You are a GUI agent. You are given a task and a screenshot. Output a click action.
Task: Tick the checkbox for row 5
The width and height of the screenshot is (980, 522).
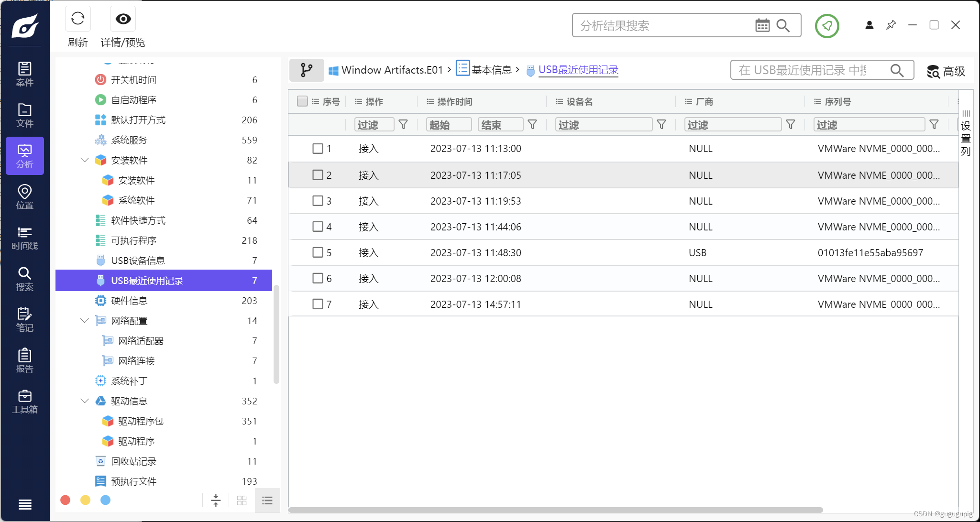[x=318, y=252]
